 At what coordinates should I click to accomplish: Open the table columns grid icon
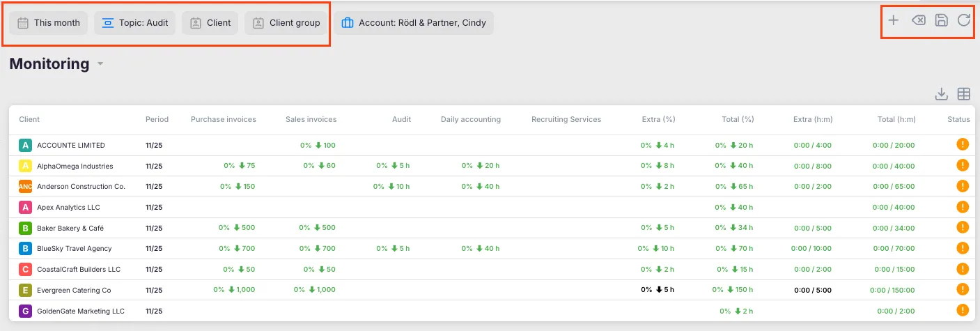[964, 94]
